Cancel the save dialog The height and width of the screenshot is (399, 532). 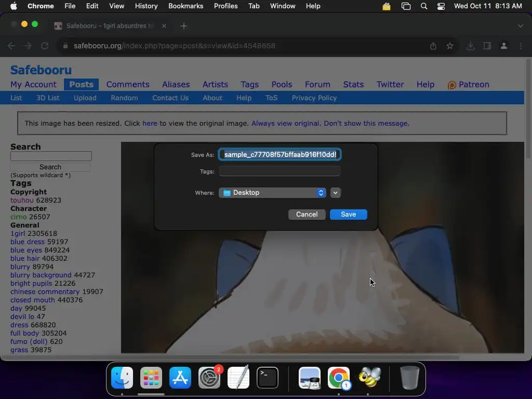307,215
